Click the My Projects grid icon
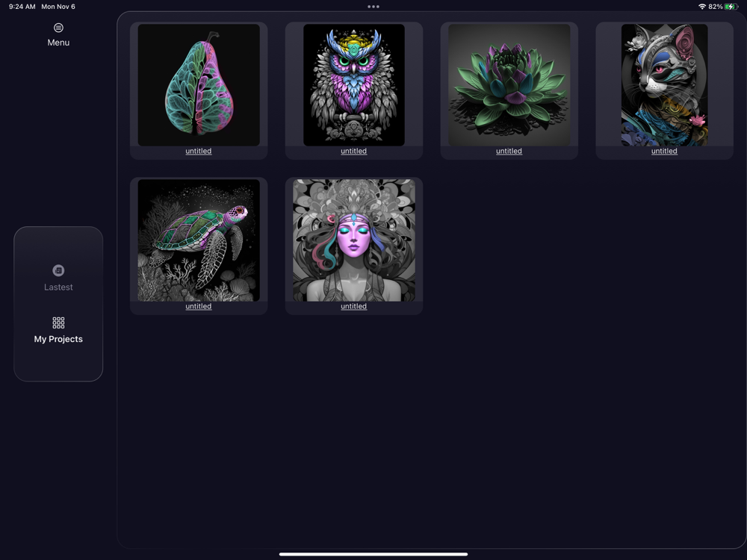The width and height of the screenshot is (747, 560). (x=58, y=323)
